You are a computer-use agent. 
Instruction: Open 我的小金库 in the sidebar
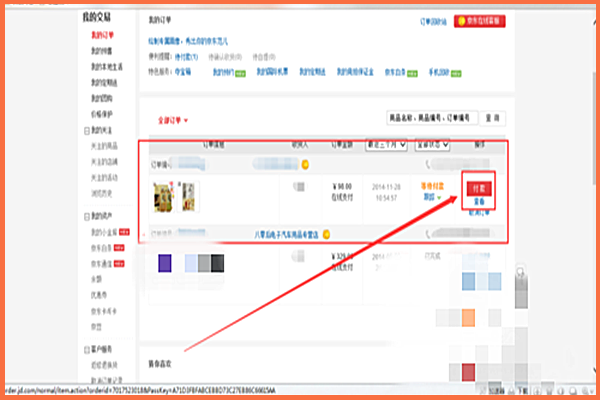coord(104,232)
